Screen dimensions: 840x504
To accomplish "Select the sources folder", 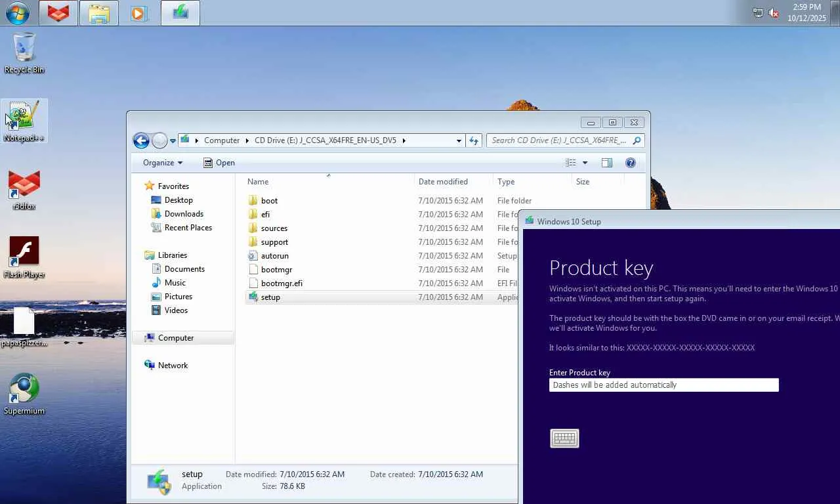I will [x=274, y=228].
